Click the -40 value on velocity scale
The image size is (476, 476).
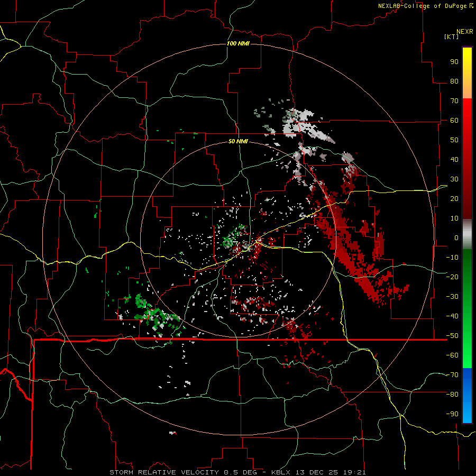click(452, 316)
